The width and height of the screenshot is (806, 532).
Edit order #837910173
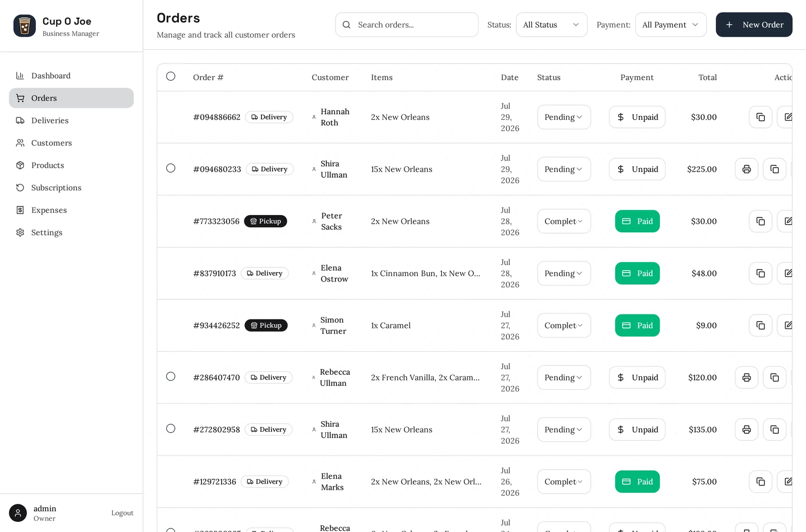click(786, 273)
